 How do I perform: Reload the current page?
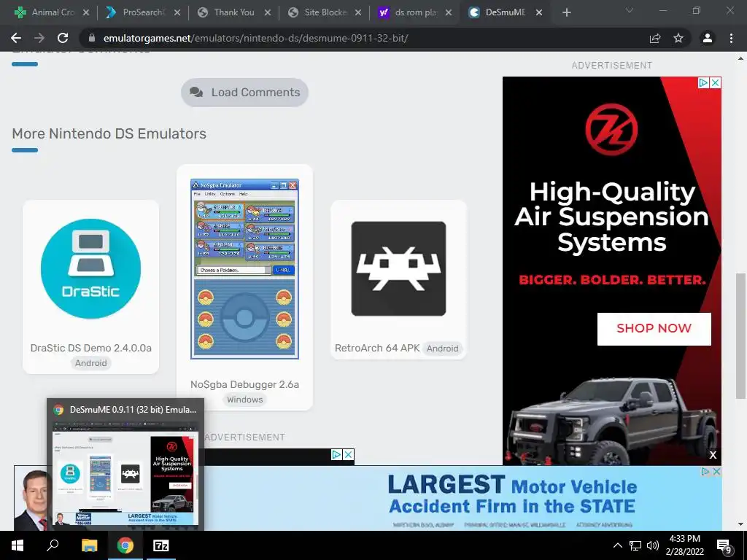(x=63, y=38)
